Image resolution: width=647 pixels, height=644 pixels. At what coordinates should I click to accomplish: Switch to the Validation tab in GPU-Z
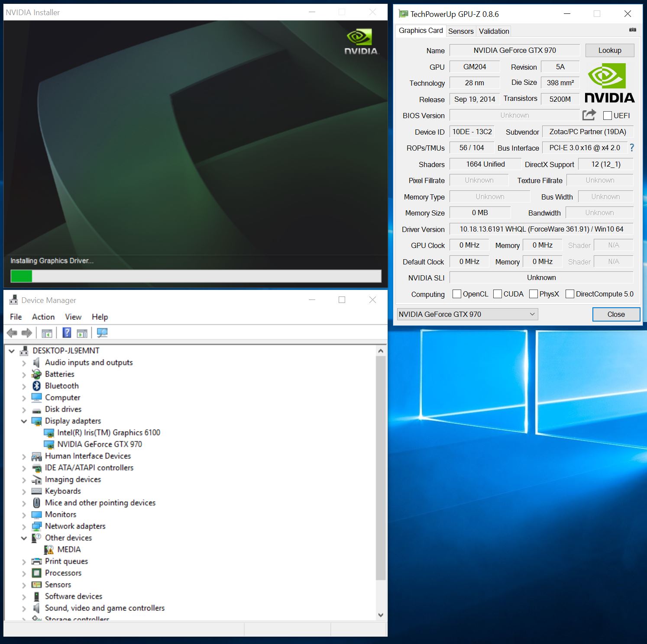pos(494,31)
